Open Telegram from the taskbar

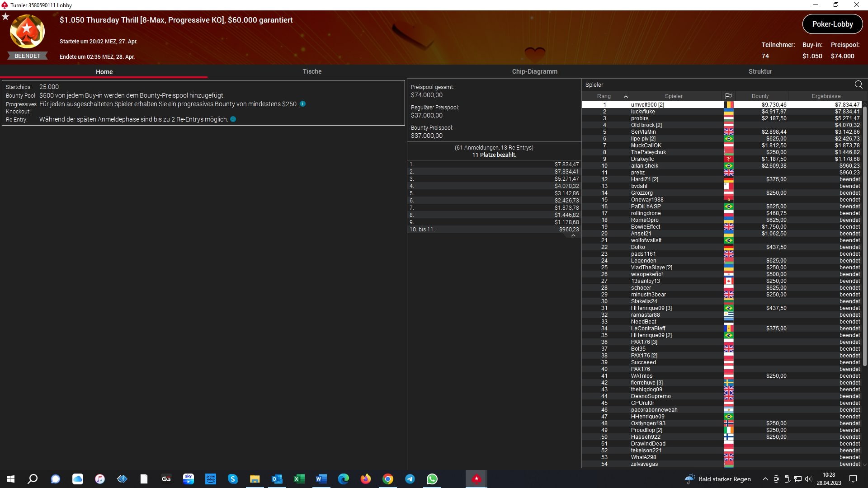(410, 479)
